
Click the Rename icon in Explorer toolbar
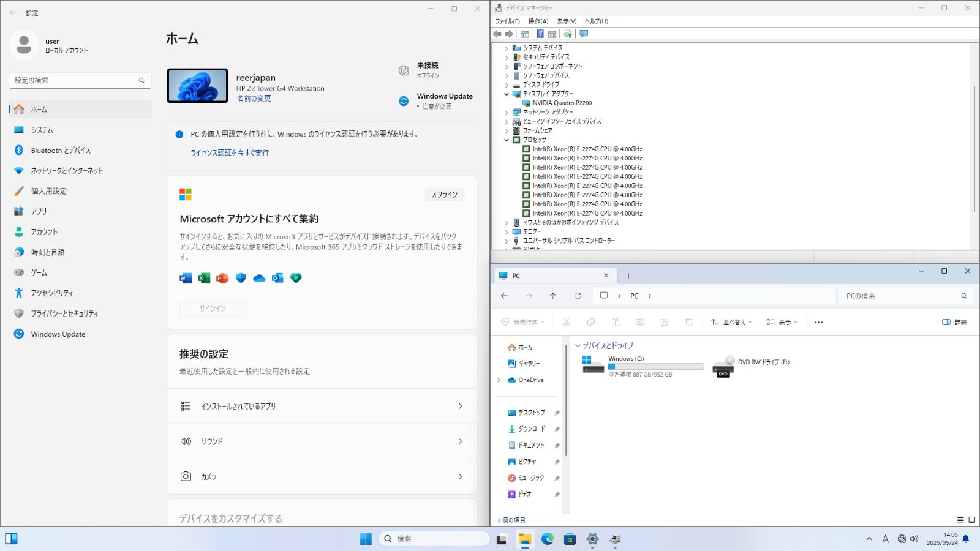pyautogui.click(x=640, y=322)
